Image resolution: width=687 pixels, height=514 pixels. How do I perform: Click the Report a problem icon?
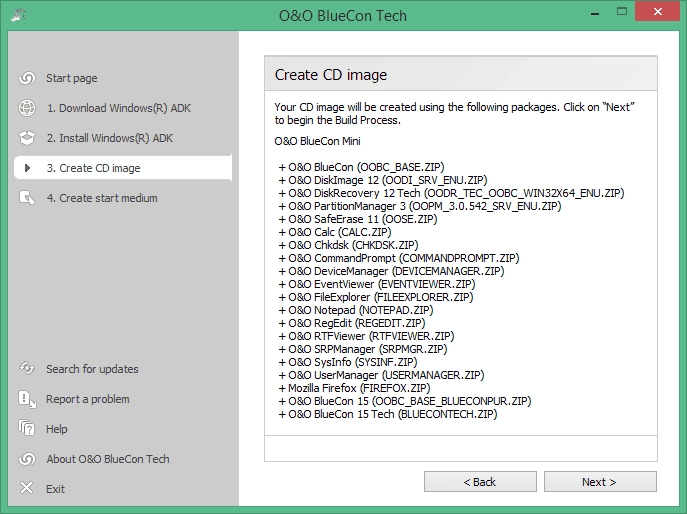pyautogui.click(x=27, y=399)
